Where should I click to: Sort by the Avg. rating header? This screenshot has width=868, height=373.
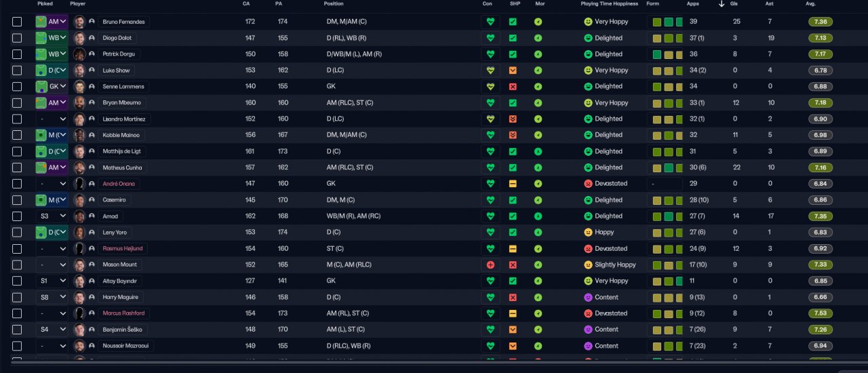click(811, 4)
